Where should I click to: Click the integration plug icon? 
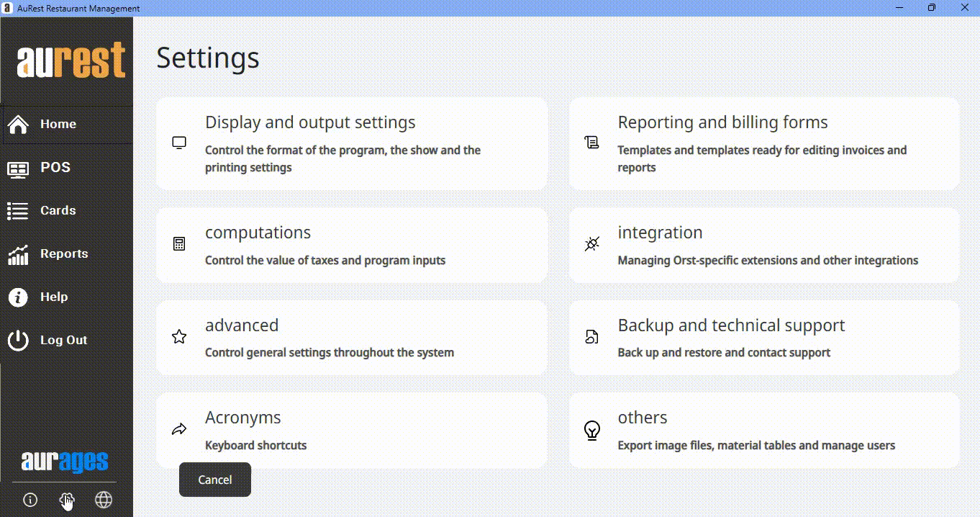coord(591,244)
